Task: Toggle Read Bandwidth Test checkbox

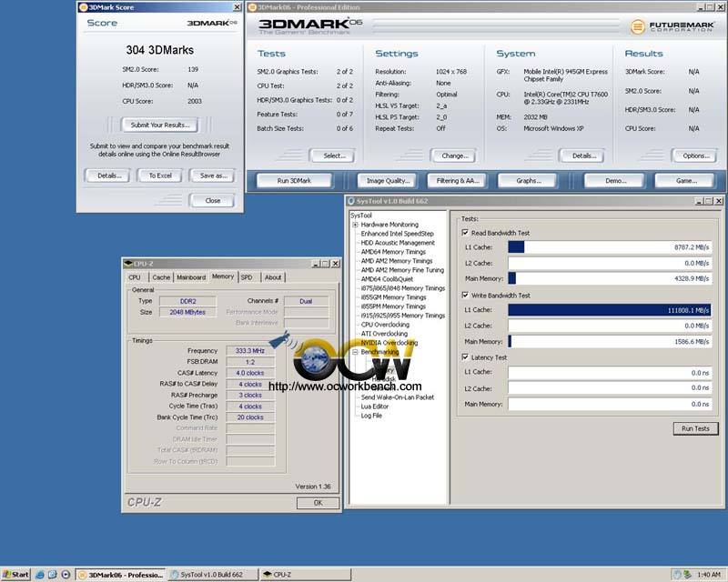Action: 465,233
